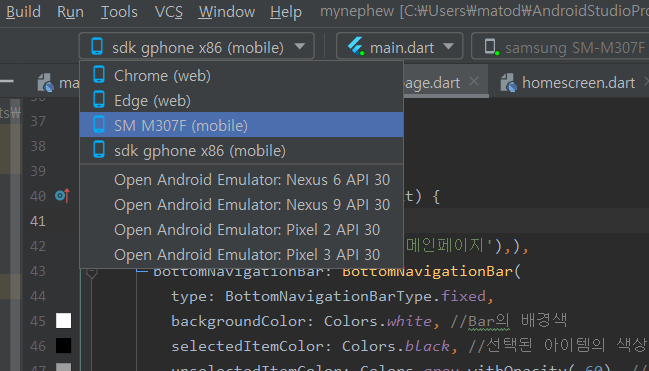Open the samsung SM-M307F device dropdown

click(x=560, y=47)
